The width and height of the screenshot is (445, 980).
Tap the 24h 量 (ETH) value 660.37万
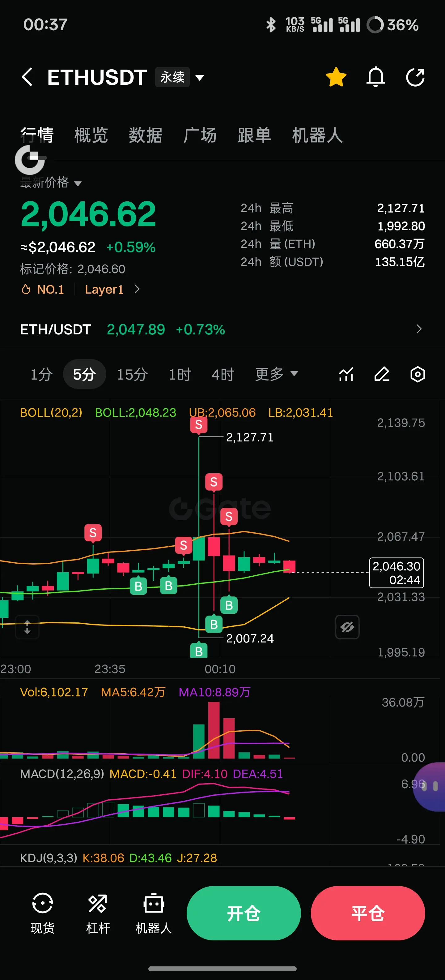click(x=399, y=244)
